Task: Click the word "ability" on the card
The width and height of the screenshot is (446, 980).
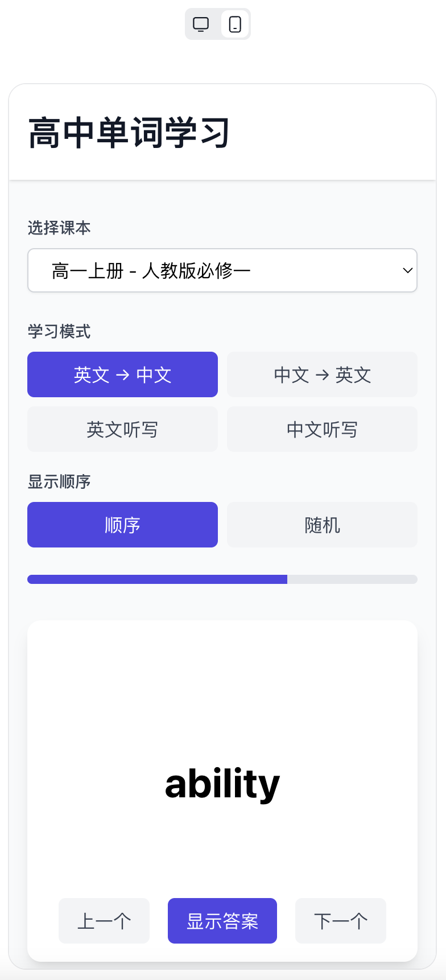Action: pyautogui.click(x=222, y=784)
